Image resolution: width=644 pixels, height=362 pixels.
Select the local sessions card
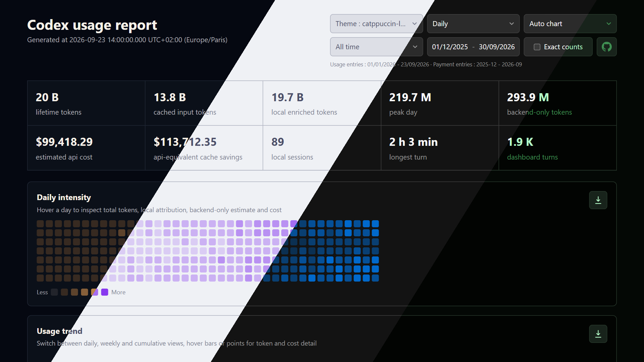coord(322,148)
